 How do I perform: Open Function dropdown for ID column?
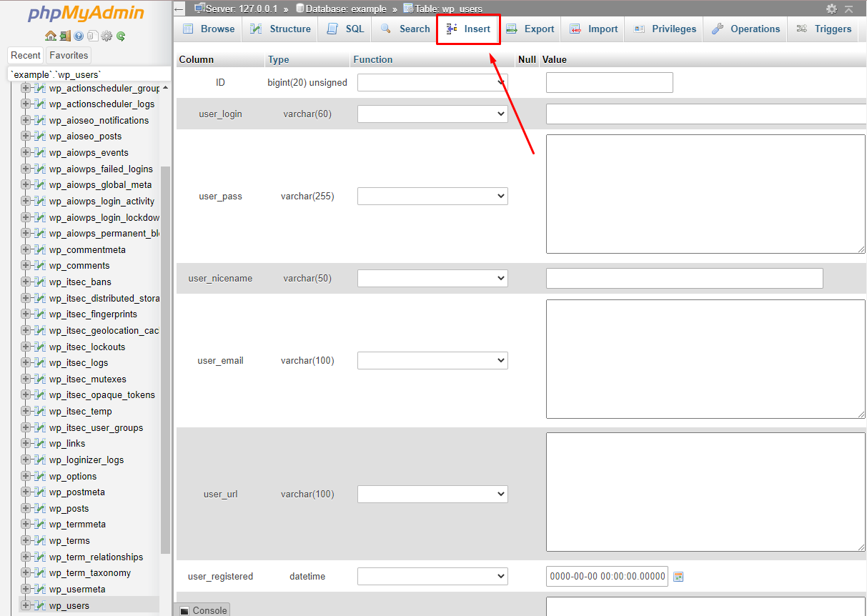(432, 82)
